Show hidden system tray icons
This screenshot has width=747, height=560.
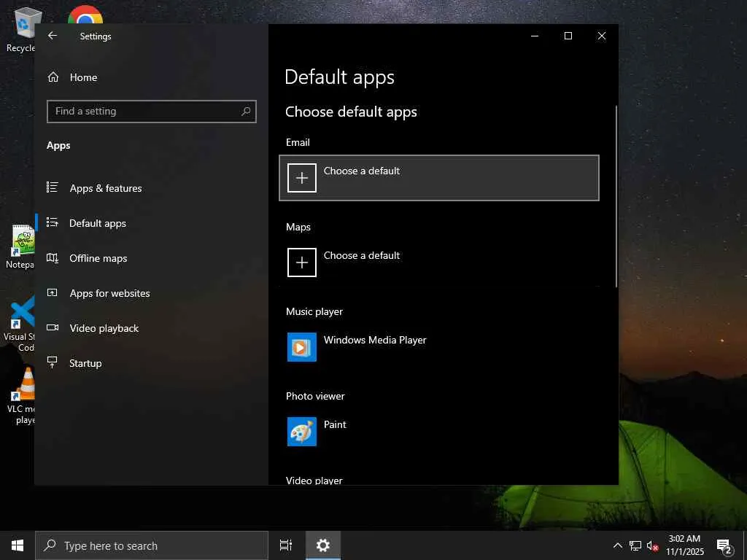617,545
